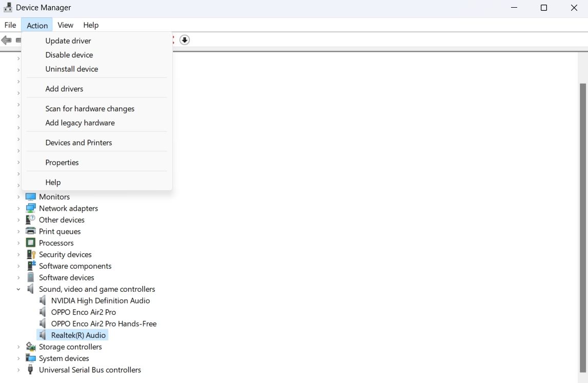Select the Software components category
The width and height of the screenshot is (588, 383).
(x=75, y=266)
